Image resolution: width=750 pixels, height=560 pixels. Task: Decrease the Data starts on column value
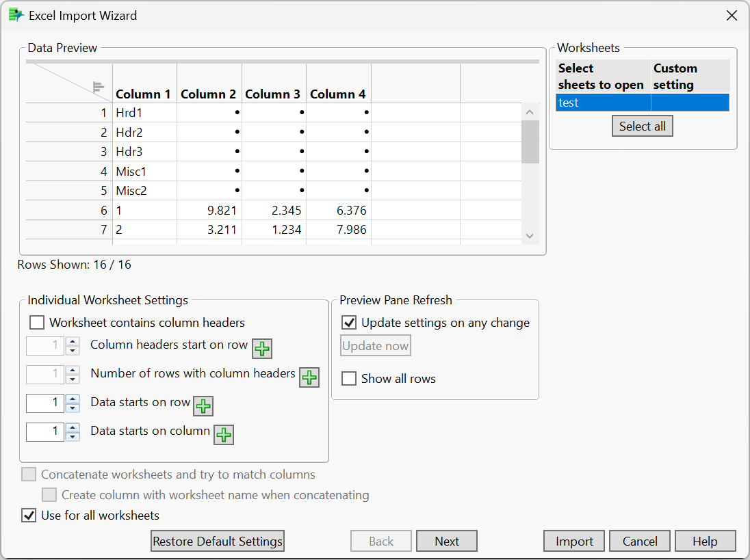[73, 436]
